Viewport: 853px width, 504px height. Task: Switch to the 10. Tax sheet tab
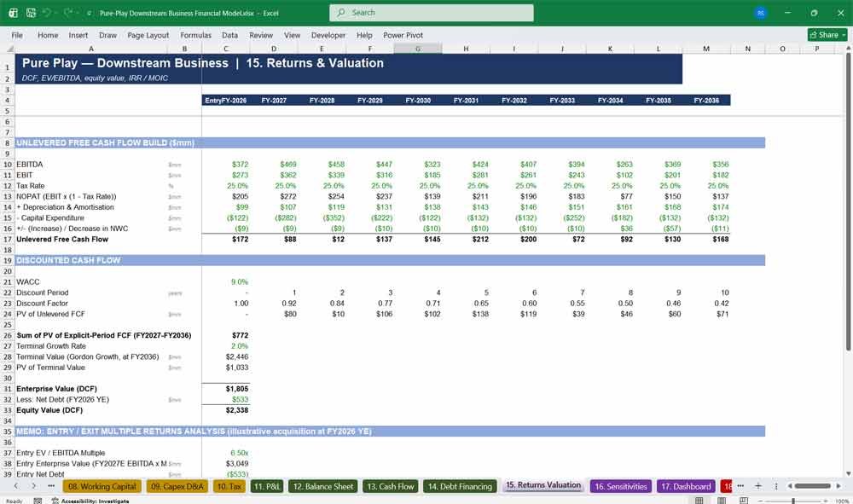point(229,487)
